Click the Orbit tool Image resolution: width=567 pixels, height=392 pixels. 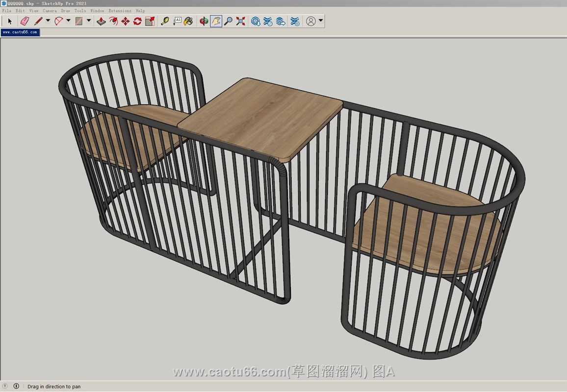pos(204,21)
